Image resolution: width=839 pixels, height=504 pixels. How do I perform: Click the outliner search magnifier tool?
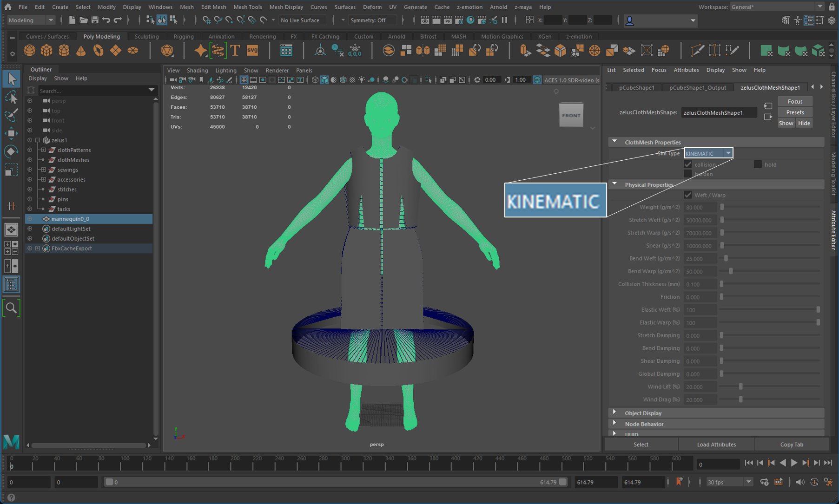coord(12,308)
